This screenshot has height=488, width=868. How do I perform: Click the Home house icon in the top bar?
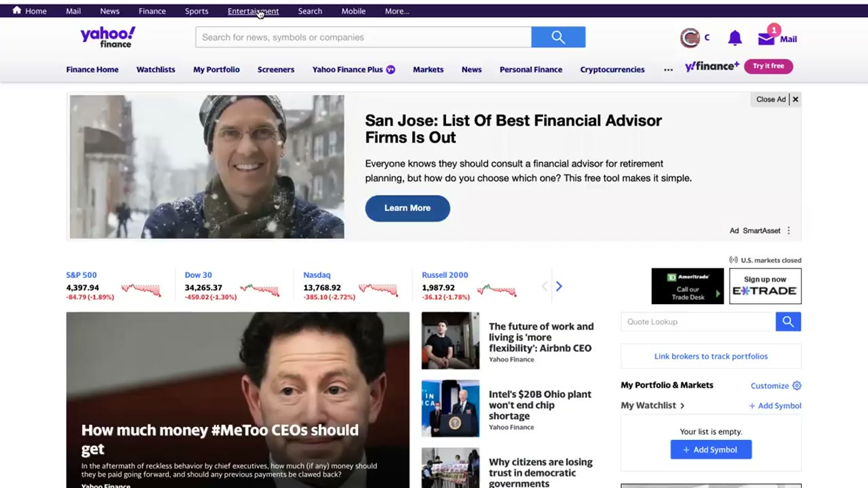coord(17,10)
